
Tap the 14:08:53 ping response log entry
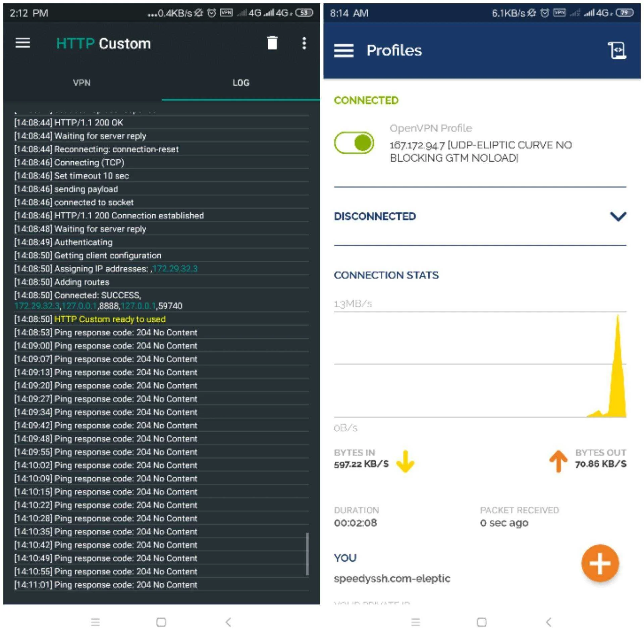tap(106, 332)
